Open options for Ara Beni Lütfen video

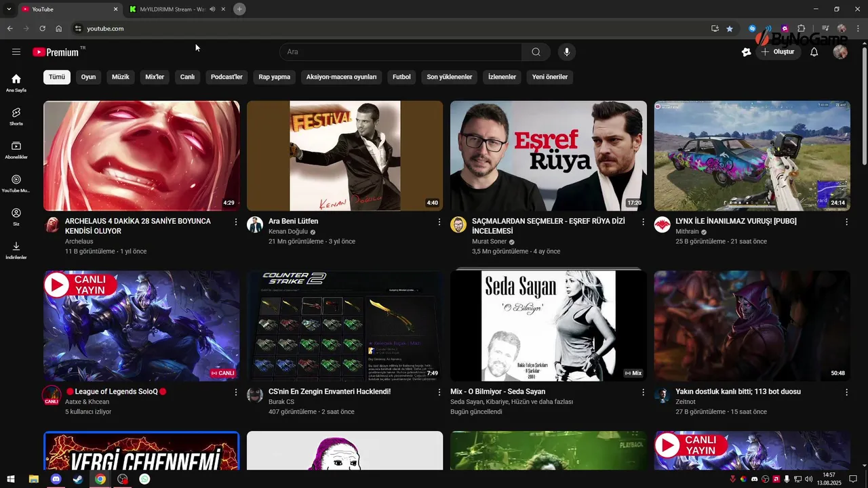439,222
